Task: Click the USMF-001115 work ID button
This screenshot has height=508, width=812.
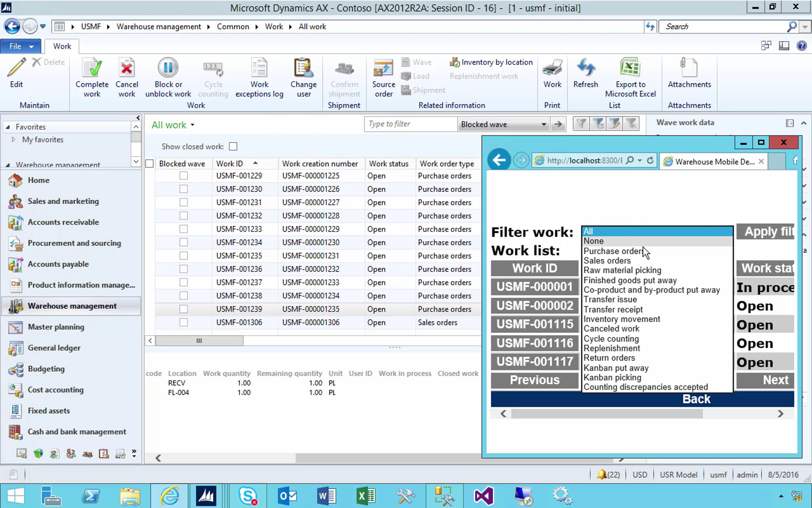Action: [x=534, y=324]
